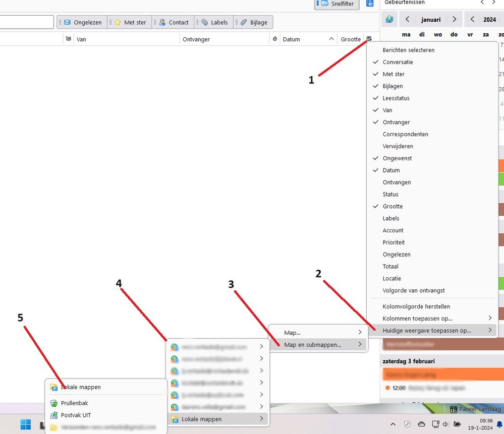Show hidden system tray icons chevron
This screenshot has height=434, width=504.
393,424
